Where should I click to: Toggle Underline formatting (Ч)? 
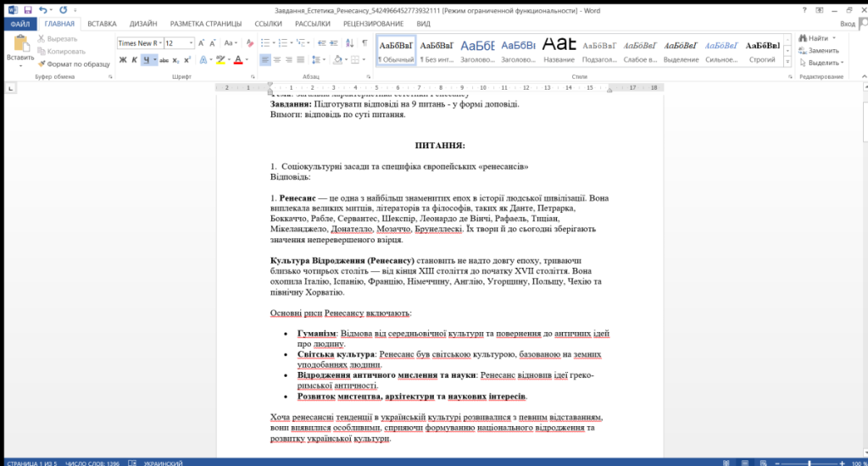coord(147,59)
